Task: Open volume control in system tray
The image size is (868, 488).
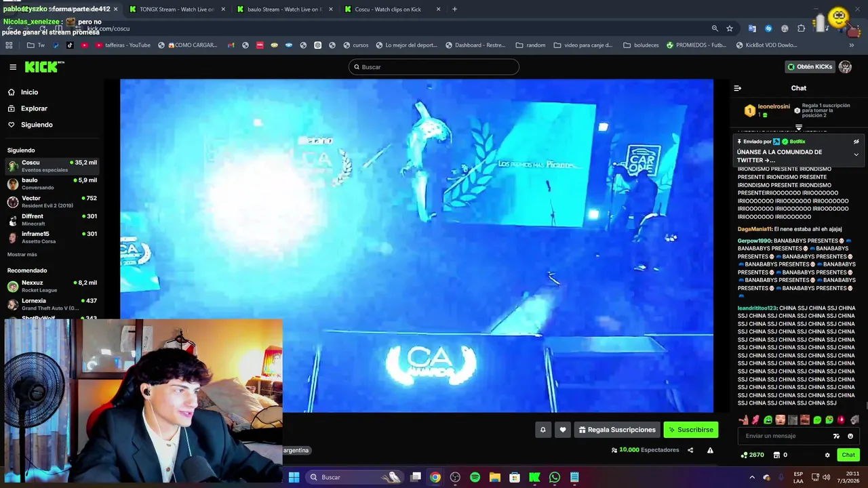Action: [x=826, y=477]
